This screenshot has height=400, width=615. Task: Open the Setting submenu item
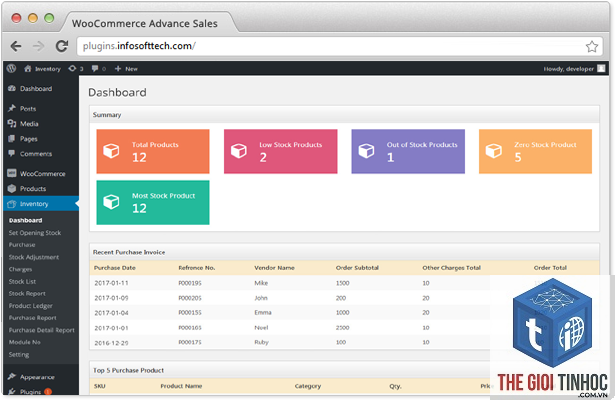[x=19, y=355]
